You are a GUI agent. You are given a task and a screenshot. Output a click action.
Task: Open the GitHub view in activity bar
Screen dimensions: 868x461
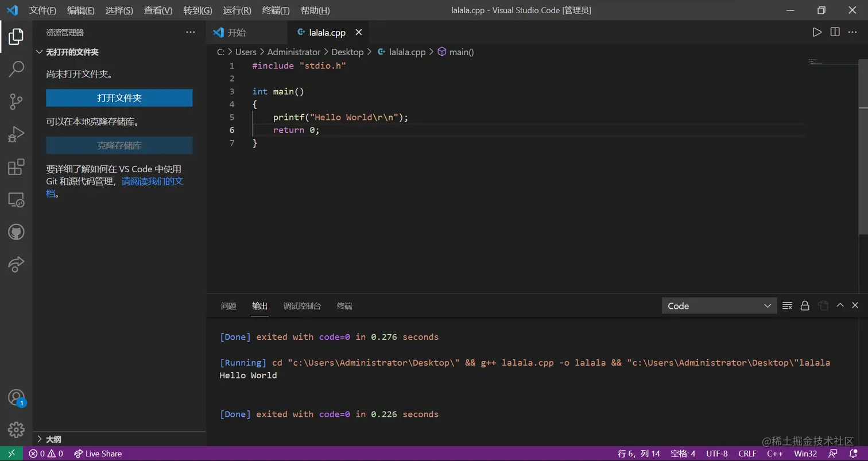(16, 232)
